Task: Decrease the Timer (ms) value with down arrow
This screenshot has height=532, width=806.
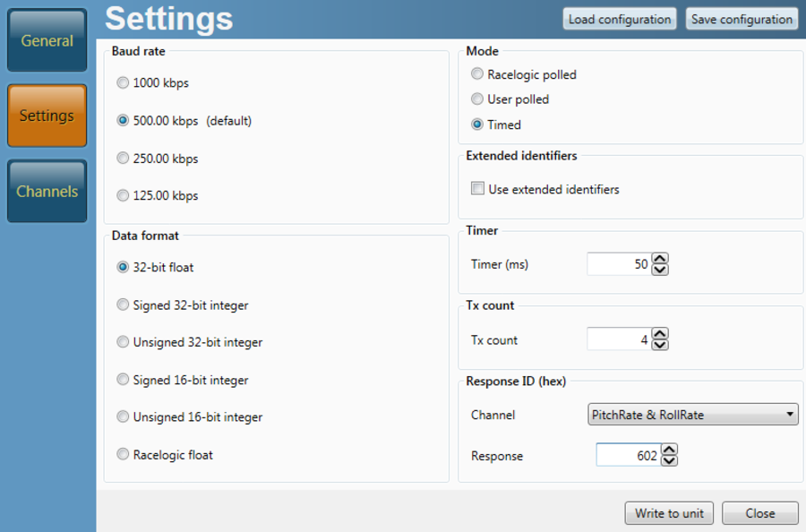Action: pos(660,269)
